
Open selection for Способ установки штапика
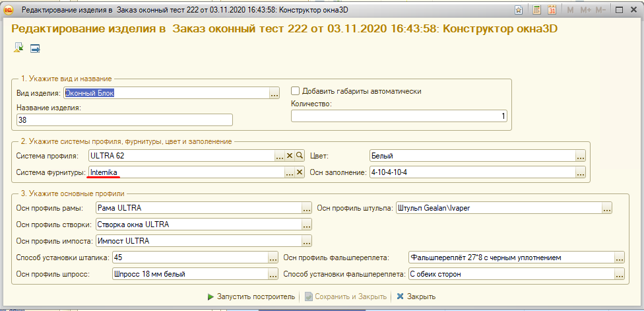tap(273, 258)
